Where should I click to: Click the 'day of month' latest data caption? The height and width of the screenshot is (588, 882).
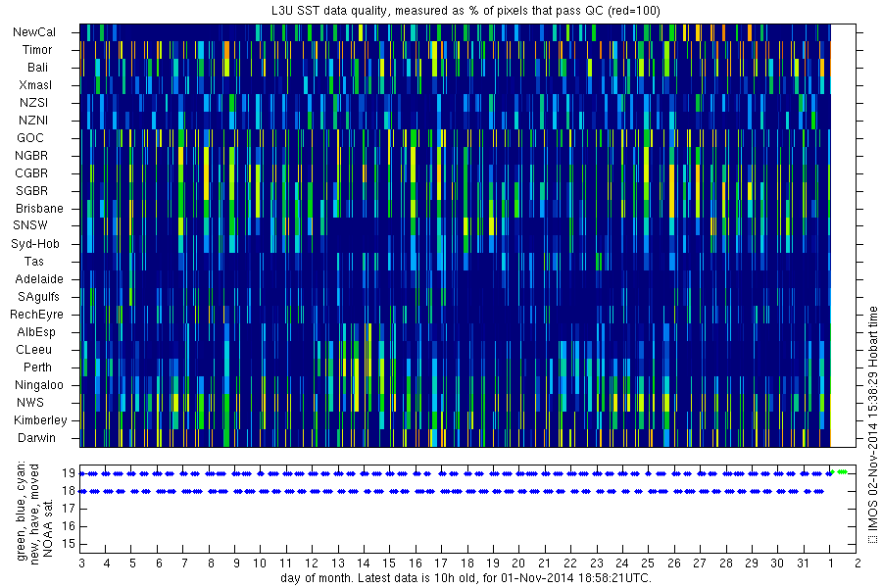(x=465, y=578)
